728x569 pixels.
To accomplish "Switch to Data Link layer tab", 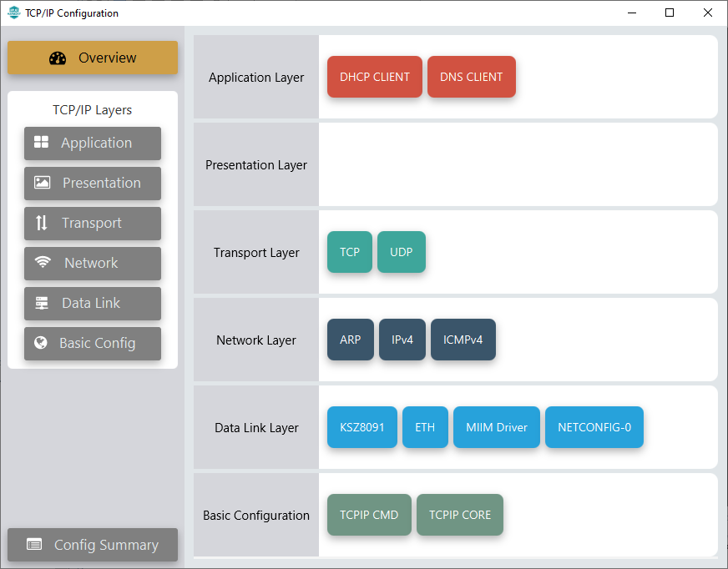I will 93,304.
